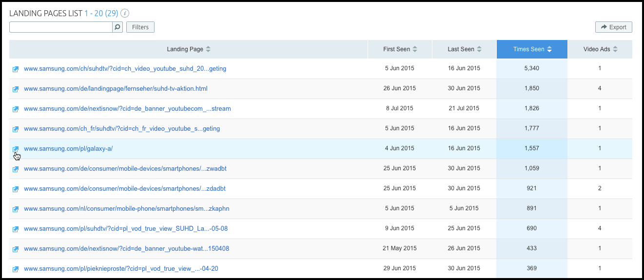644x280 pixels.
Task: Select First Seen date 21 May 2015
Action: pyautogui.click(x=400, y=248)
